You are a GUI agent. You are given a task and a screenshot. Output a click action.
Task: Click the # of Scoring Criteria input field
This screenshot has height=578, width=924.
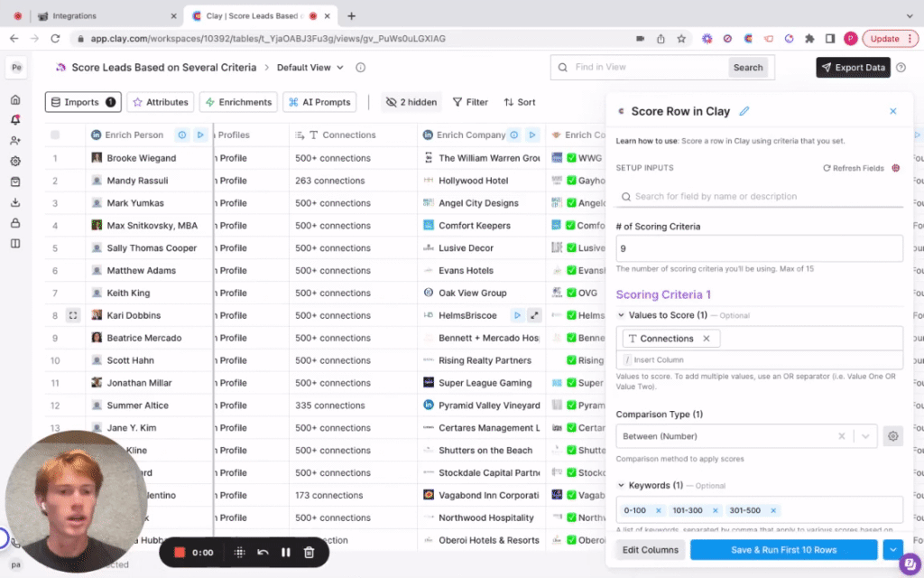tap(759, 248)
